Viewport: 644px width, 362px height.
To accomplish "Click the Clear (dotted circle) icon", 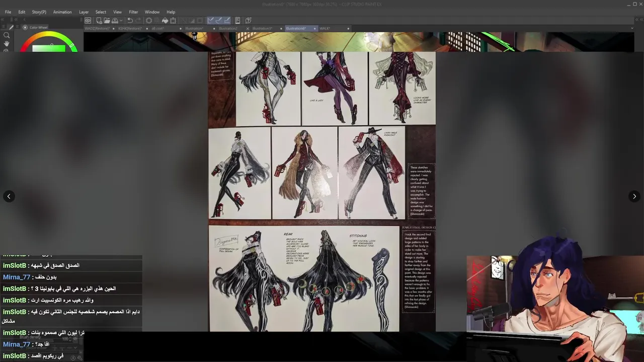I will (149, 21).
